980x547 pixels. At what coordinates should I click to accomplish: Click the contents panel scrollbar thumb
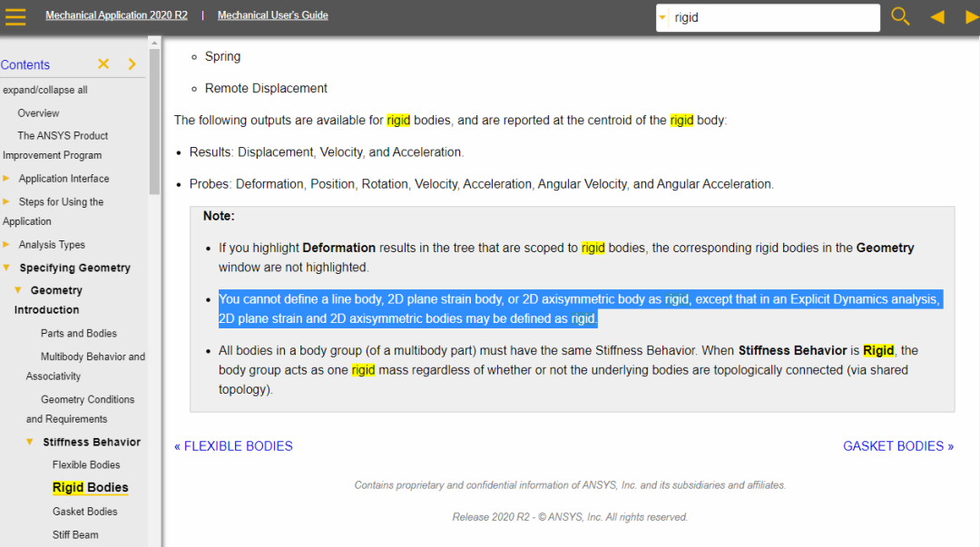[x=154, y=122]
